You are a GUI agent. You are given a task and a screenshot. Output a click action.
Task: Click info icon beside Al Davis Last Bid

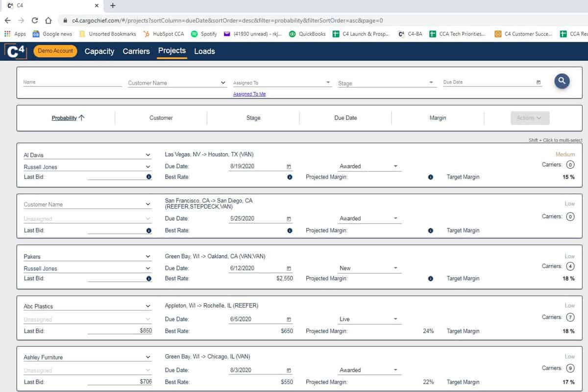pyautogui.click(x=148, y=177)
